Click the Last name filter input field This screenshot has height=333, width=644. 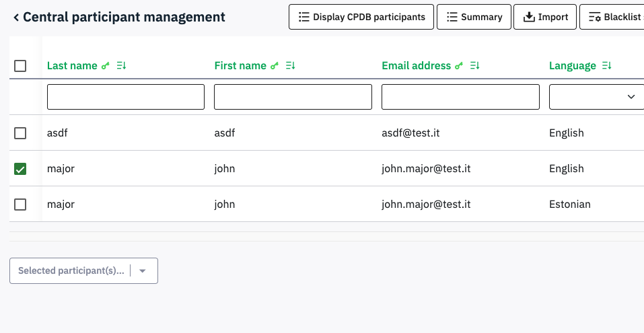click(x=126, y=97)
